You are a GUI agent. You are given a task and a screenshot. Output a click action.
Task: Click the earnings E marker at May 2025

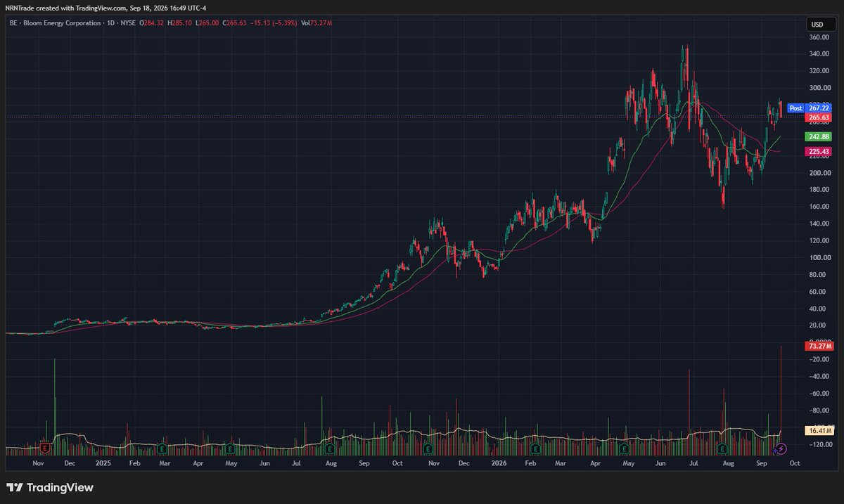[x=230, y=448]
